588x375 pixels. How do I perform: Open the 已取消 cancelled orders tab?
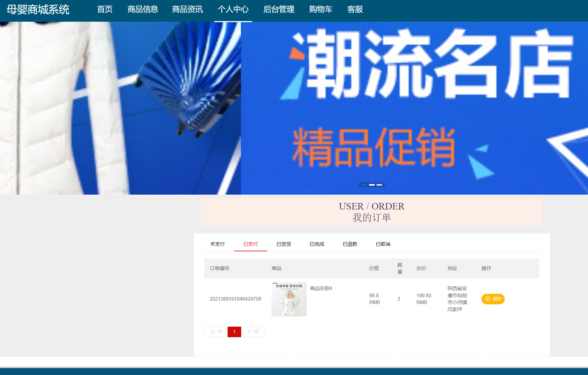pyautogui.click(x=383, y=244)
